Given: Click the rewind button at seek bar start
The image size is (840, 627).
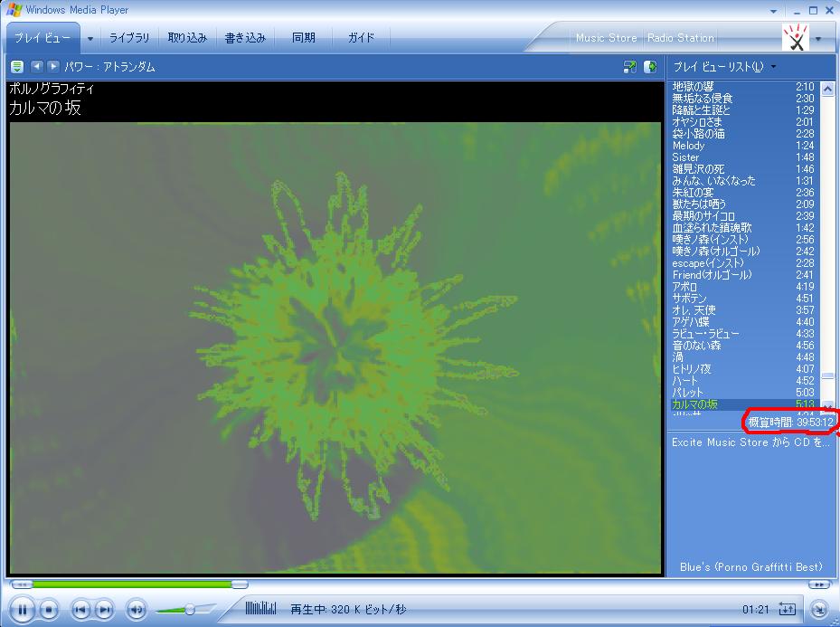Looking at the screenshot, I should click(22, 584).
